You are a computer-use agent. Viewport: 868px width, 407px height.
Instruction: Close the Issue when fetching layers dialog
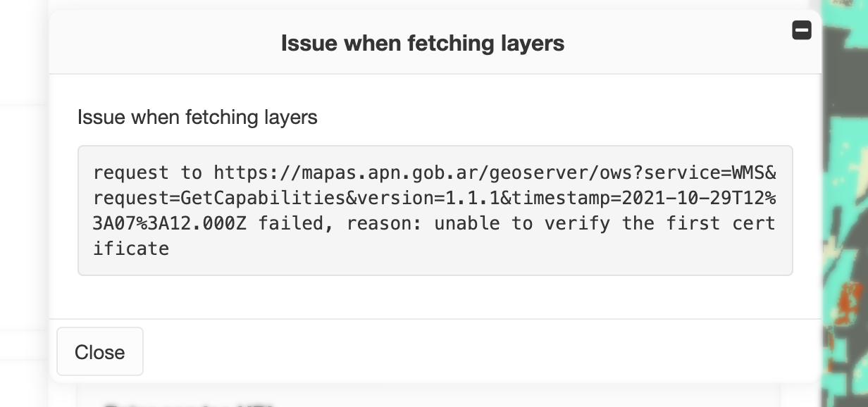point(100,351)
